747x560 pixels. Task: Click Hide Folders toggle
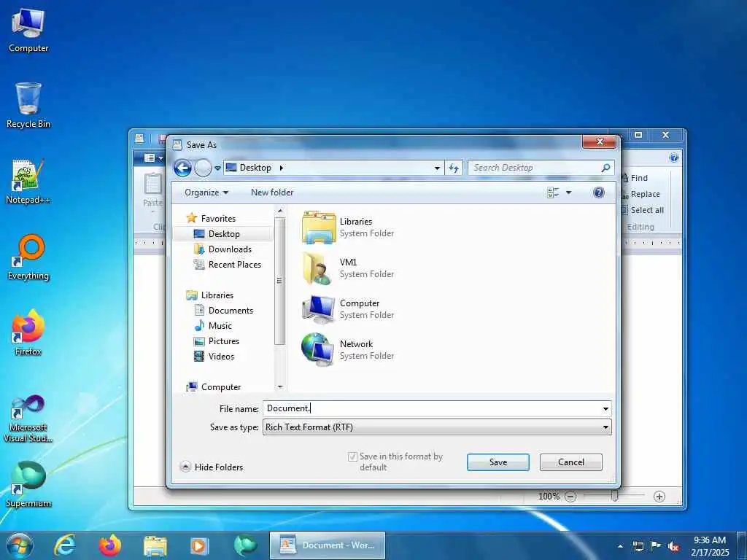212,467
